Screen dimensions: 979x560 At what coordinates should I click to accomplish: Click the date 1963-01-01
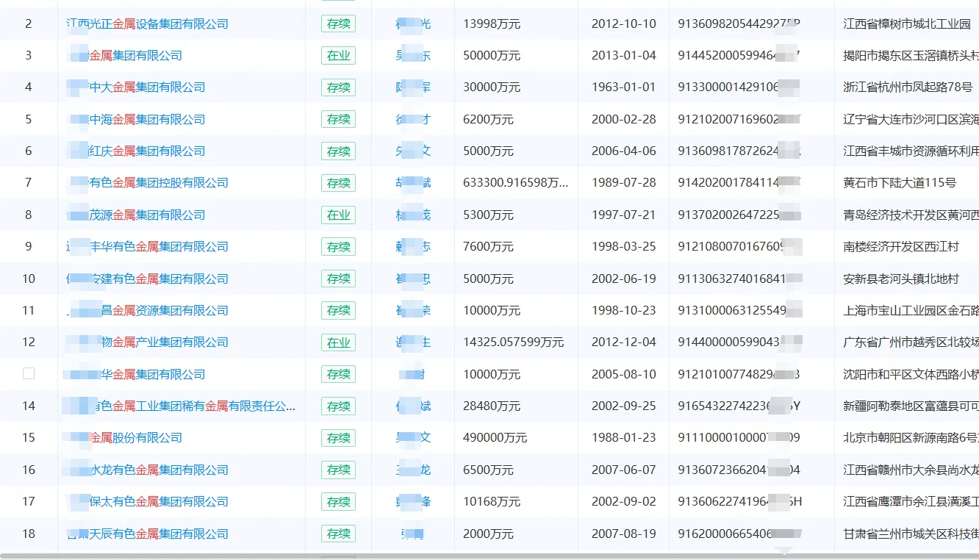(624, 87)
